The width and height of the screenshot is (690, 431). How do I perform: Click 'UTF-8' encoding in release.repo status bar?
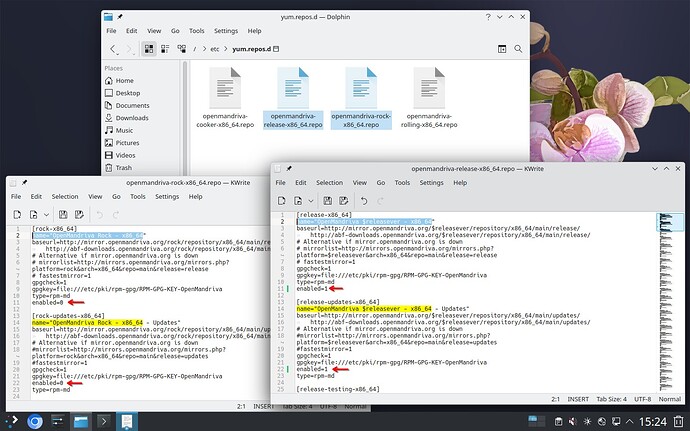tap(642, 399)
